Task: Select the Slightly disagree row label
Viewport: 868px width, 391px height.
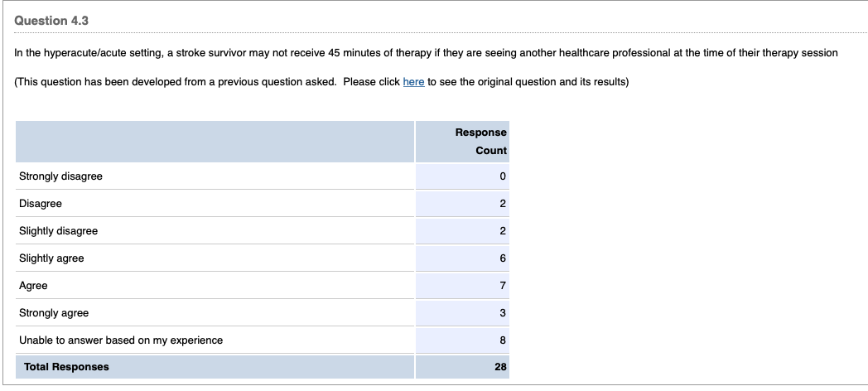Action: pos(59,231)
